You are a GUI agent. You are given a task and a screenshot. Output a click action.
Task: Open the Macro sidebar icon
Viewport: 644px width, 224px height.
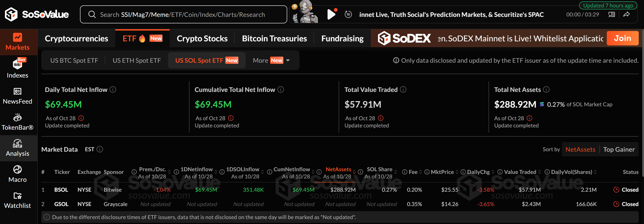point(18,174)
